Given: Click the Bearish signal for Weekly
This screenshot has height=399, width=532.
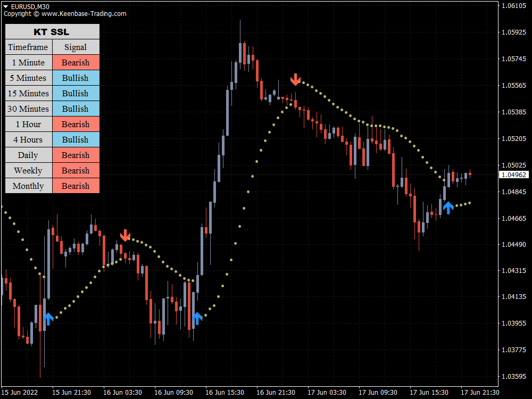Looking at the screenshot, I should [76, 170].
